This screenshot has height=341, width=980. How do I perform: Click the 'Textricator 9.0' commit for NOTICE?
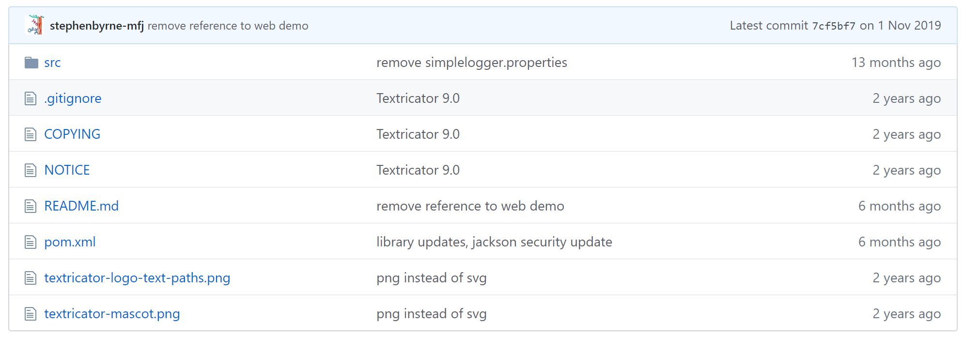(418, 170)
